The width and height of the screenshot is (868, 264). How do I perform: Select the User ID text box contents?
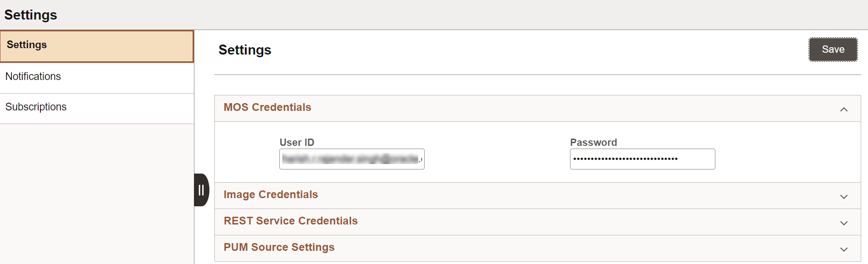(x=351, y=159)
